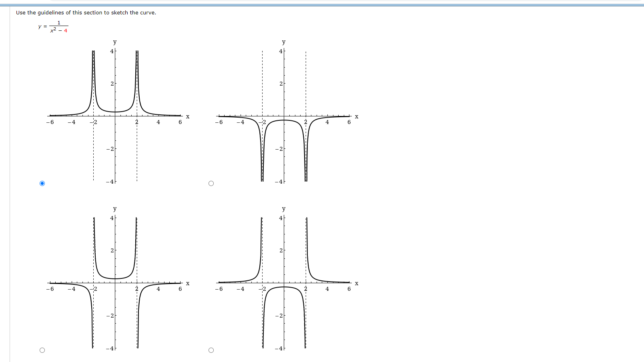Image resolution: width=644 pixels, height=362 pixels.
Task: Click the tick label −4 on bottom-right y-axis
Action: (278, 348)
